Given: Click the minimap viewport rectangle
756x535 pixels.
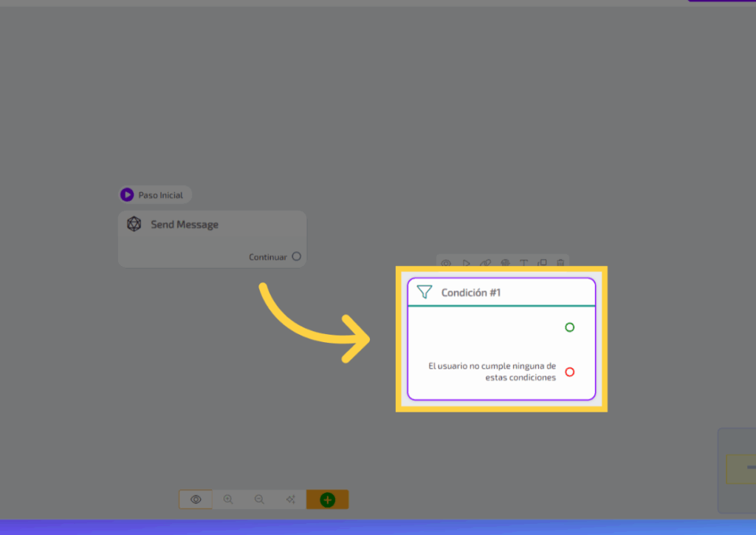Looking at the screenshot, I should [x=741, y=468].
